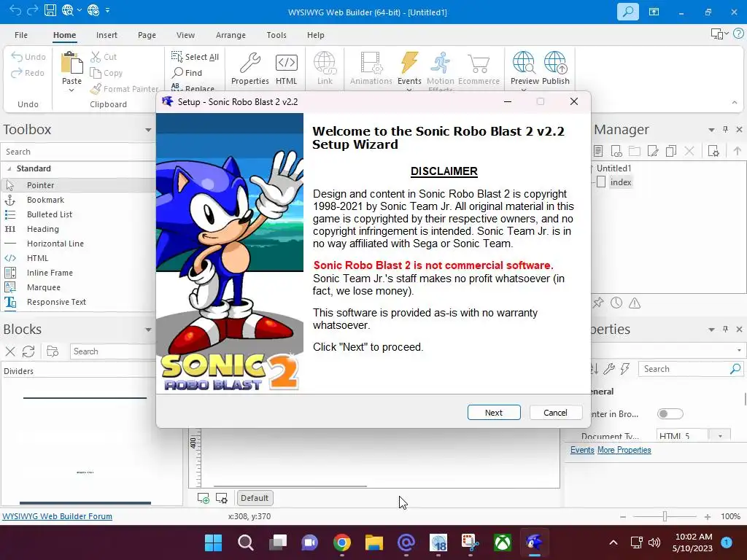Adjust the zoom slider handle
The width and height of the screenshot is (747, 560).
coord(665,516)
